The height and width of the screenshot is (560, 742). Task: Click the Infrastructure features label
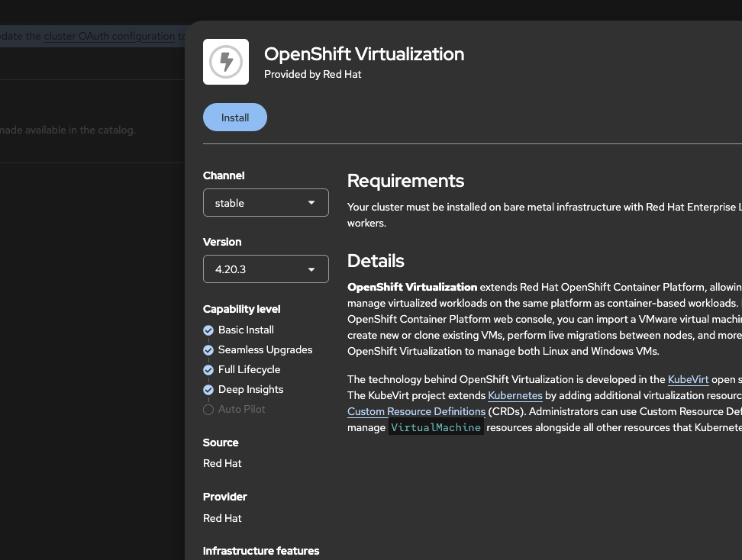coord(261,551)
